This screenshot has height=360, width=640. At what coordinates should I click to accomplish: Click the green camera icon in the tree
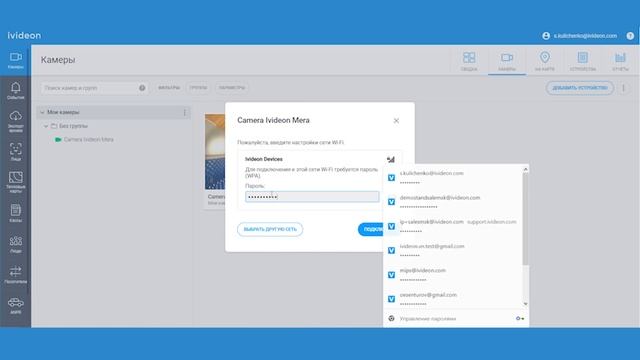coord(58,140)
